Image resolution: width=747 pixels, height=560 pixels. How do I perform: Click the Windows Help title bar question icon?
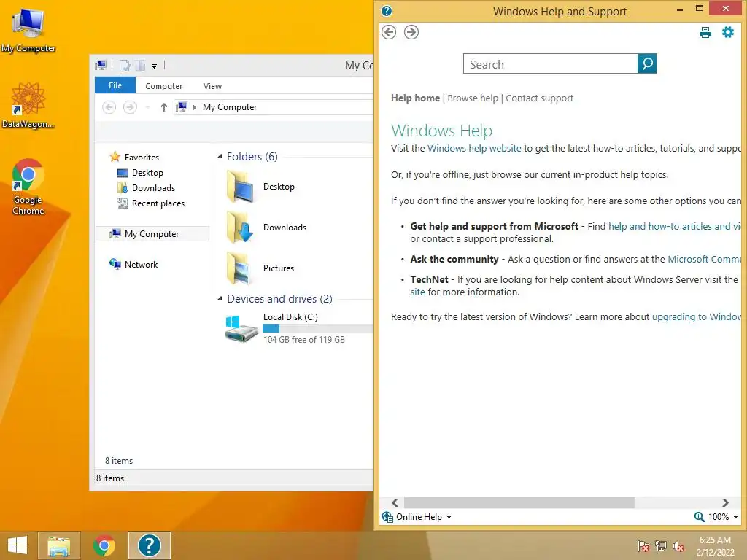click(387, 11)
